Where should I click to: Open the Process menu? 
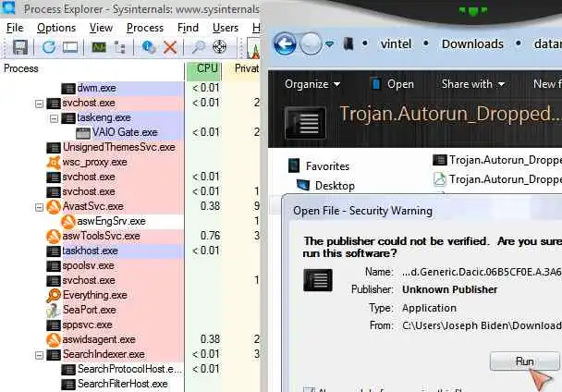(145, 28)
